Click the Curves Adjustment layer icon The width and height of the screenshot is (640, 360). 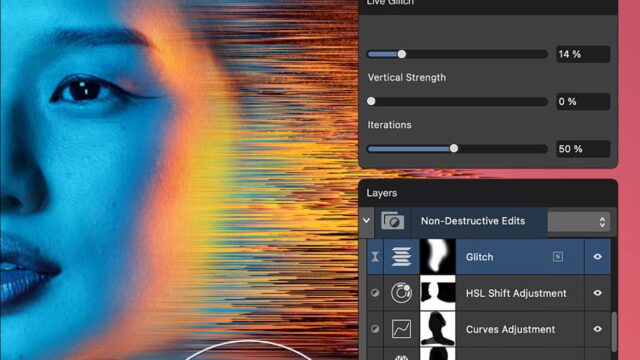(401, 329)
